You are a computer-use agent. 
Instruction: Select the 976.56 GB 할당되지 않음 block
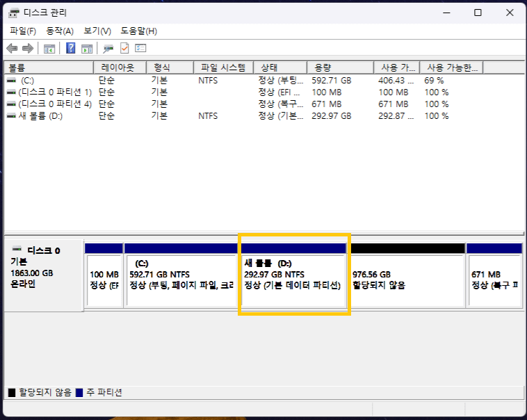click(407, 275)
